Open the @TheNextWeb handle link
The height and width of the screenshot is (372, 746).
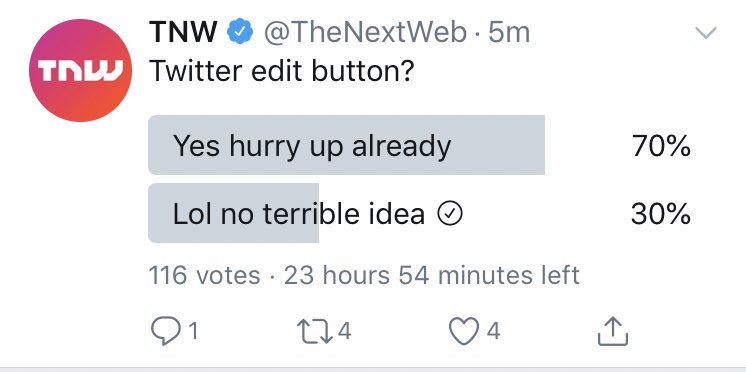(x=365, y=33)
